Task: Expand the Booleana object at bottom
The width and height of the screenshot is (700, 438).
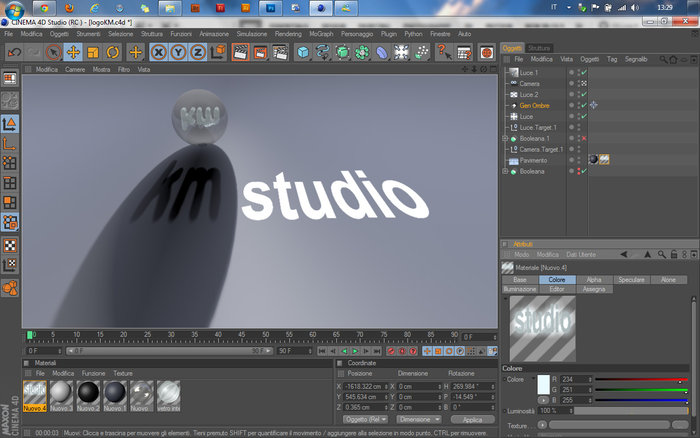Action: point(505,171)
